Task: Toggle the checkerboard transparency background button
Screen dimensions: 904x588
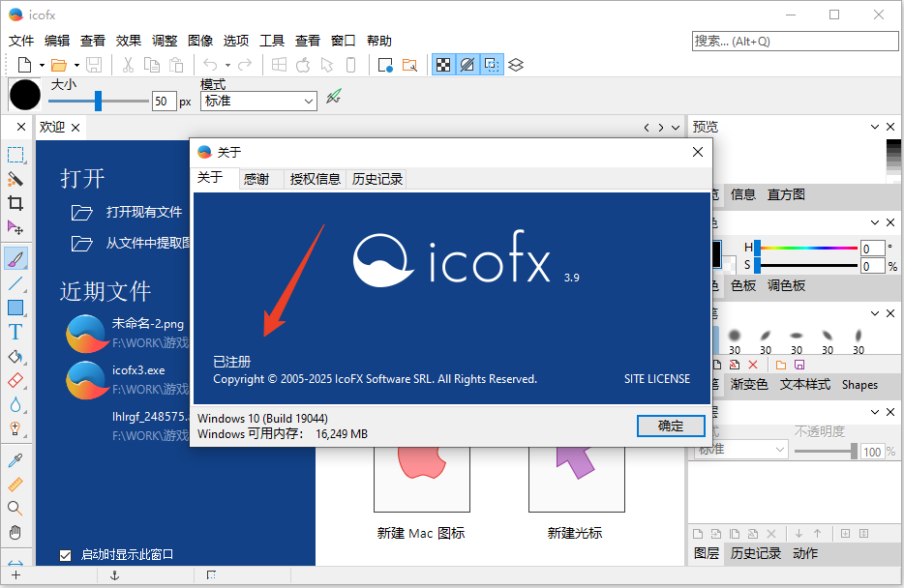Action: 442,65
